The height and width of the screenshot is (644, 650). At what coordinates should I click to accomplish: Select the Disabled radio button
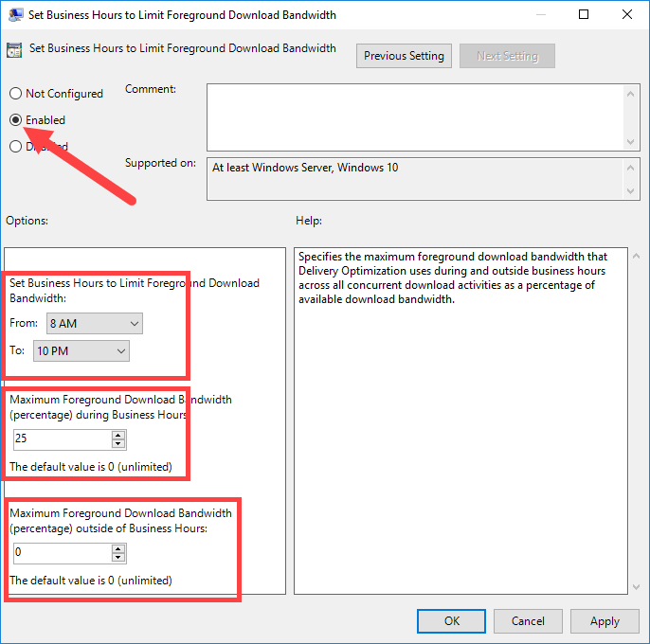[x=15, y=146]
